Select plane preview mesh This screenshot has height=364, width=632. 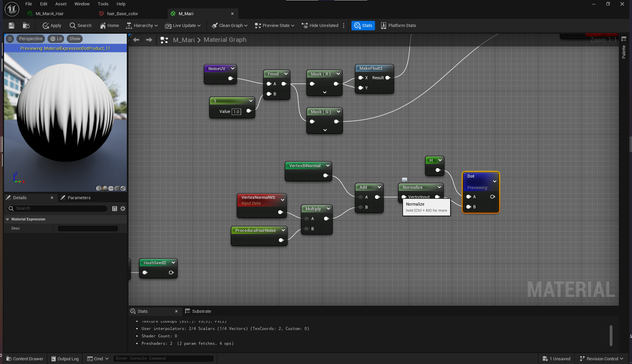pos(111,188)
